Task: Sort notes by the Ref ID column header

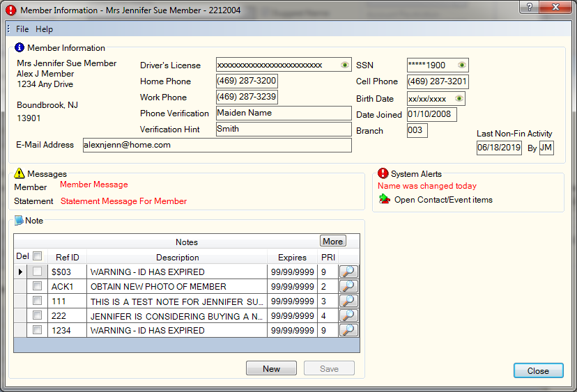Action: tap(68, 257)
